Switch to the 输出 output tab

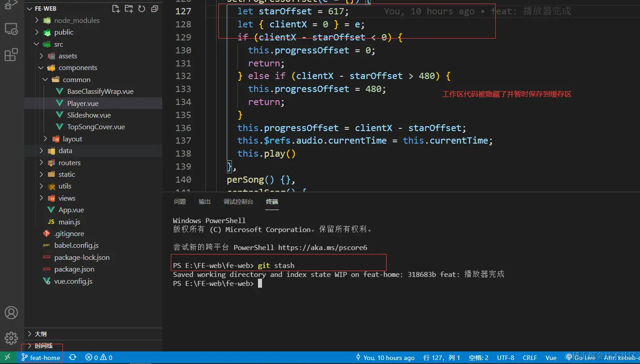204,202
